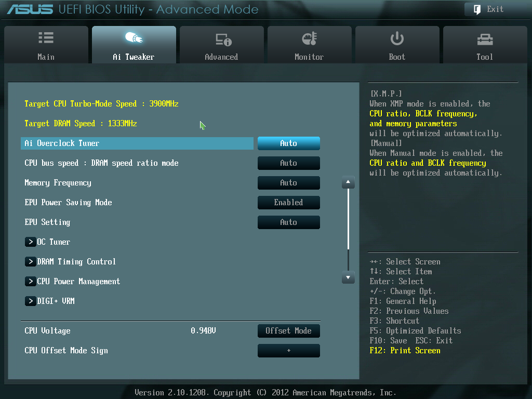Screen dimensions: 532x399
Task: Open the Ai Overclock Tuner Auto dropdown
Action: point(288,143)
